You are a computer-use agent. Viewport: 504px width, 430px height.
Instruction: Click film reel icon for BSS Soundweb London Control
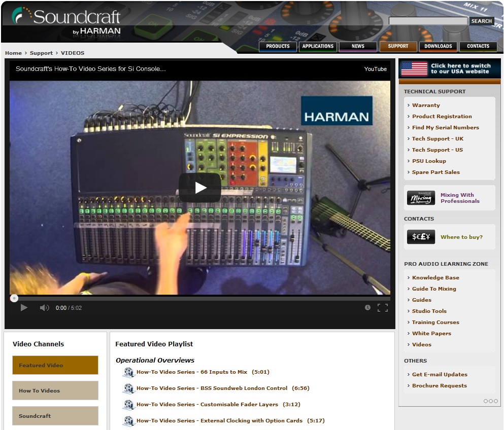(x=128, y=388)
